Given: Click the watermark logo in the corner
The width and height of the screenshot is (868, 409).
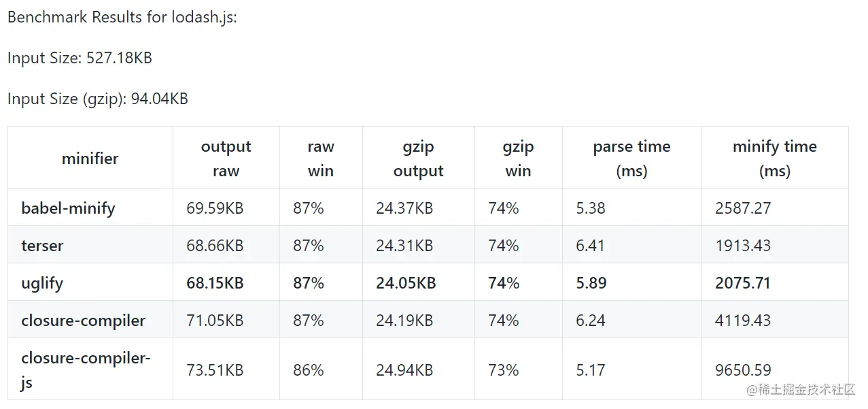Looking at the screenshot, I should [x=801, y=389].
